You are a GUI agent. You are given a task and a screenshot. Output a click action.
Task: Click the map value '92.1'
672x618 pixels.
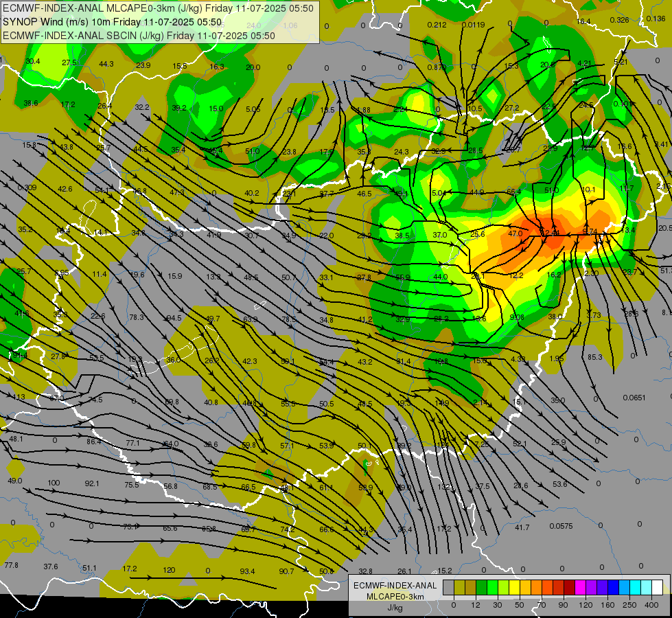point(92,483)
